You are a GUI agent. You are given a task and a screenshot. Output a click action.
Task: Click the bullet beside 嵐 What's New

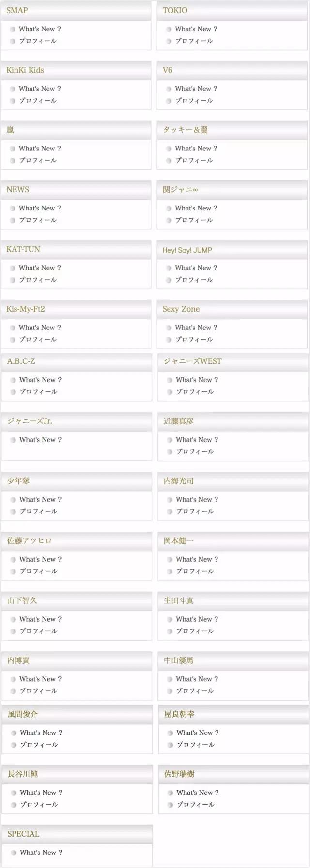(x=13, y=149)
